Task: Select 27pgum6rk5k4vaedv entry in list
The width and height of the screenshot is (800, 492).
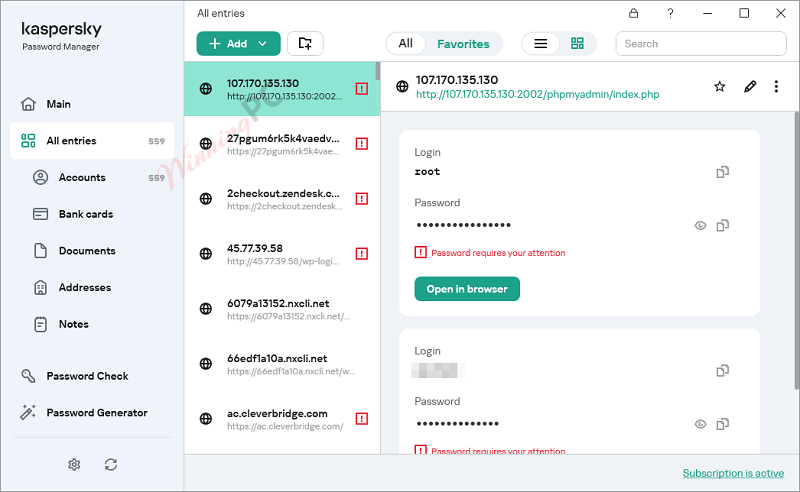Action: [282, 144]
